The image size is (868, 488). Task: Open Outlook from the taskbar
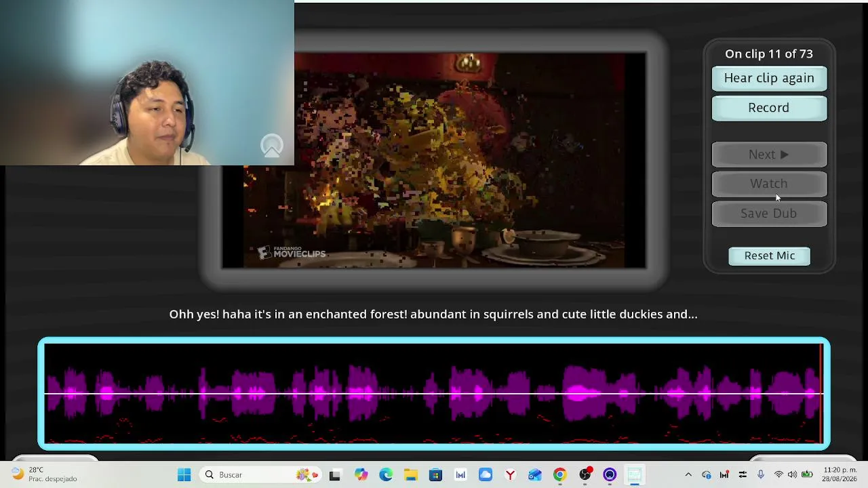(535, 475)
